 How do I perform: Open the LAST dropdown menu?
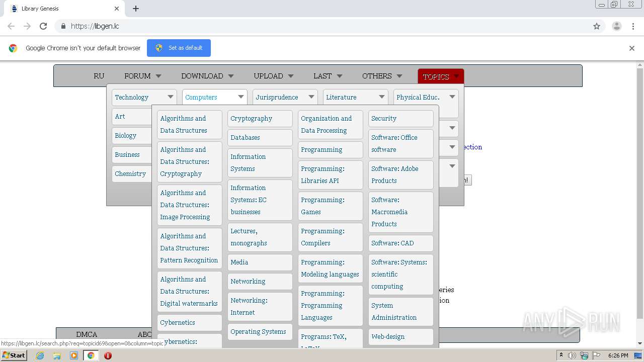328,76
